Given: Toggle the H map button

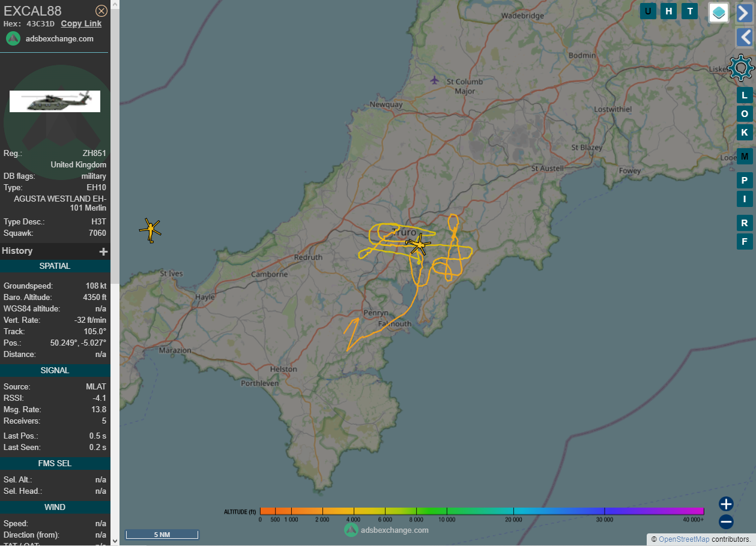Looking at the screenshot, I should click(x=668, y=11).
